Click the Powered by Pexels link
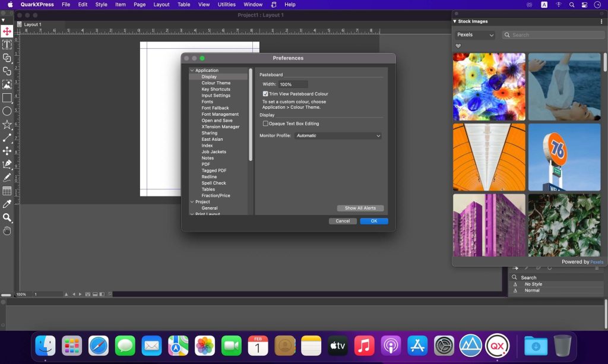 point(596,261)
